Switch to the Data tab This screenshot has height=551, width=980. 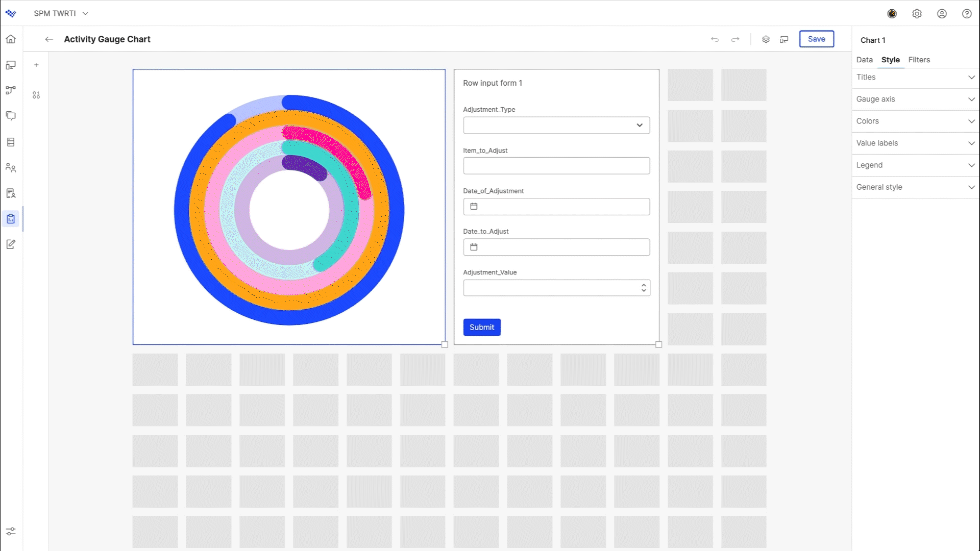864,60
